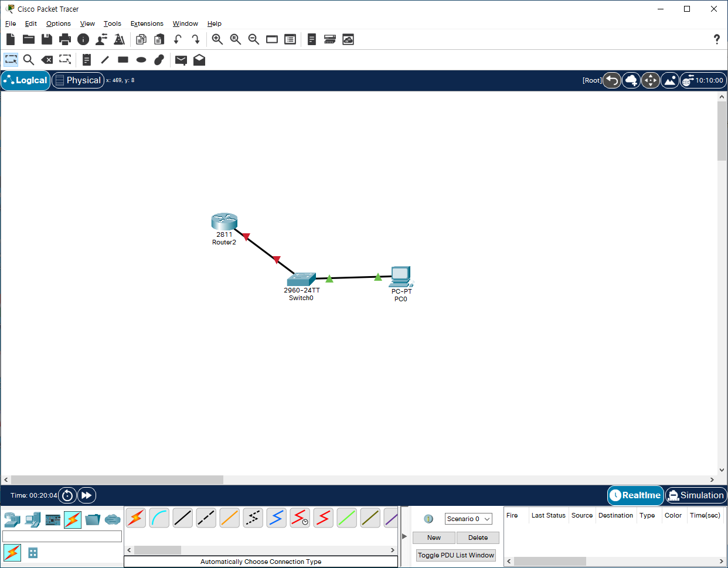Pick the automatic connection lightning cable

[x=136, y=518]
